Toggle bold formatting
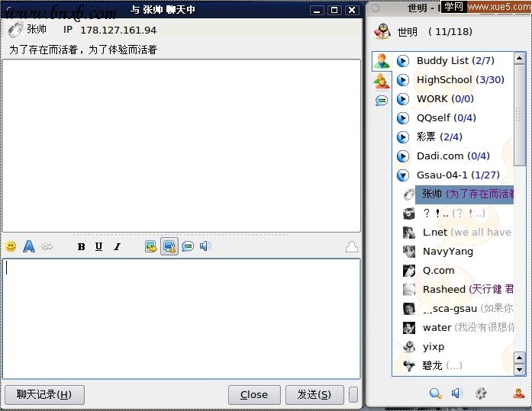 [x=81, y=246]
